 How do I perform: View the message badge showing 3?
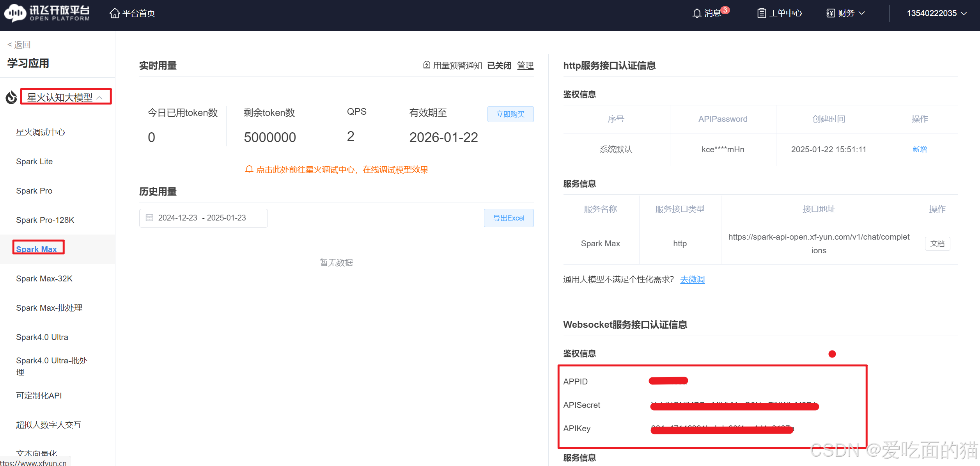725,10
